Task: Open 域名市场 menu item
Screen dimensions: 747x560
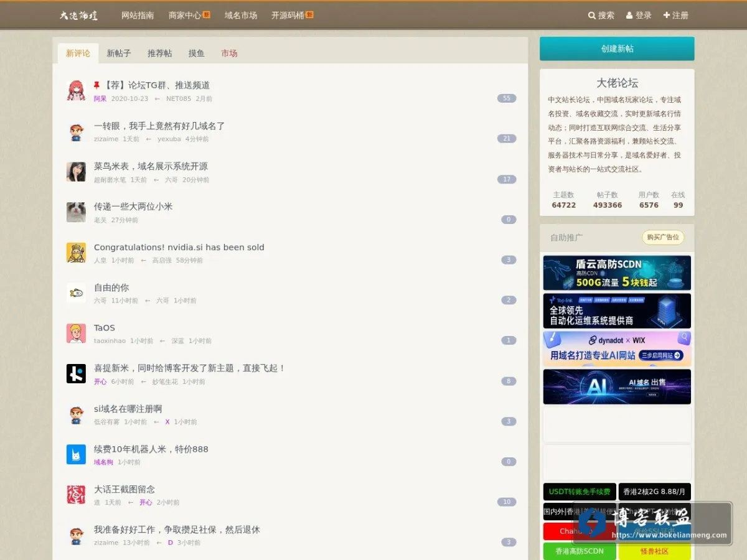Action: coord(241,16)
